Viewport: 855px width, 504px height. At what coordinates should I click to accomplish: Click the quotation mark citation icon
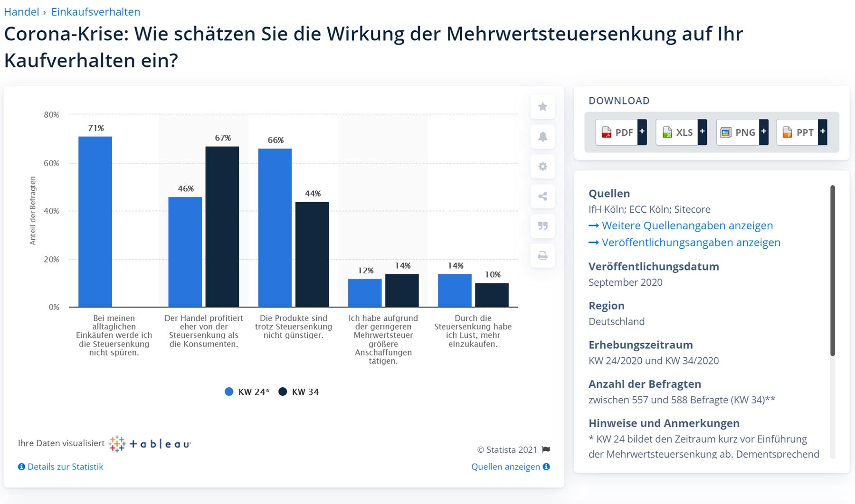pyautogui.click(x=542, y=226)
